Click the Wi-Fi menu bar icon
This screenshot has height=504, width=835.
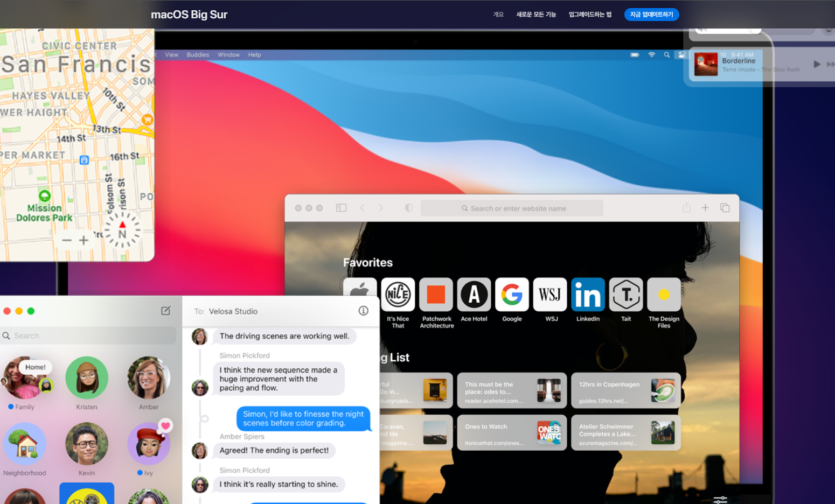[651, 55]
